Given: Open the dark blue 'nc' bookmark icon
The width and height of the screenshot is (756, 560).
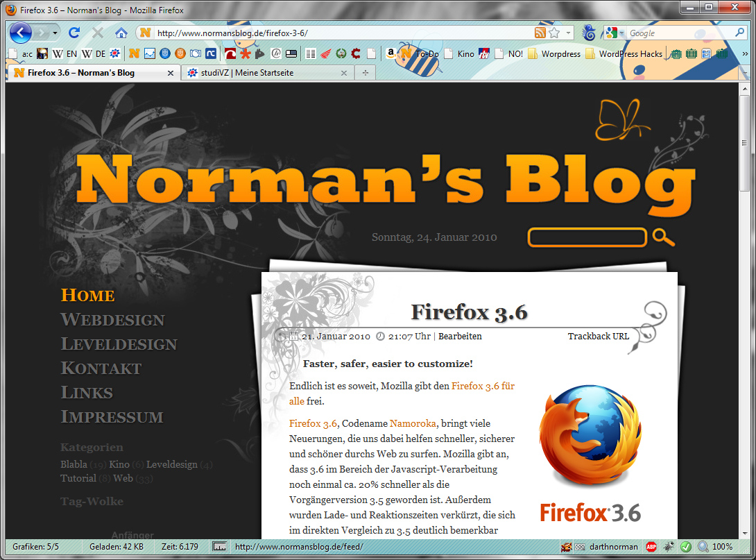Looking at the screenshot, I should tap(211, 53).
